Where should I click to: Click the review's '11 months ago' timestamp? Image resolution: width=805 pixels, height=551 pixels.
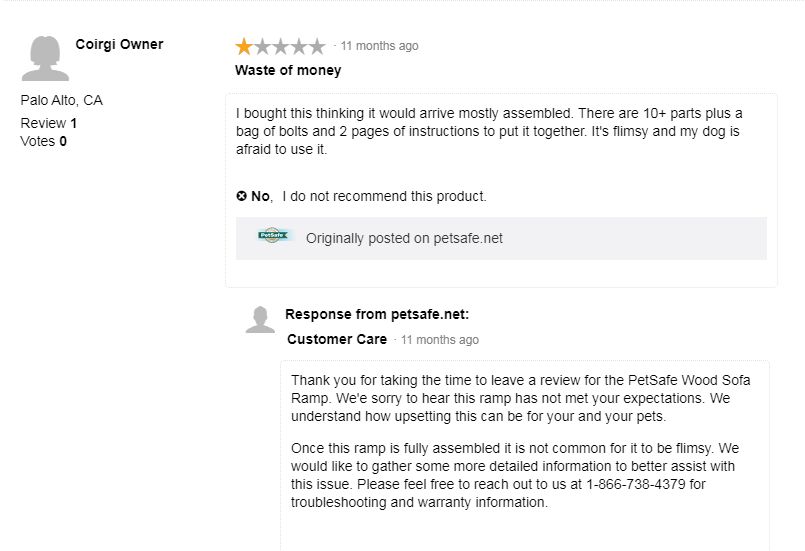[379, 46]
